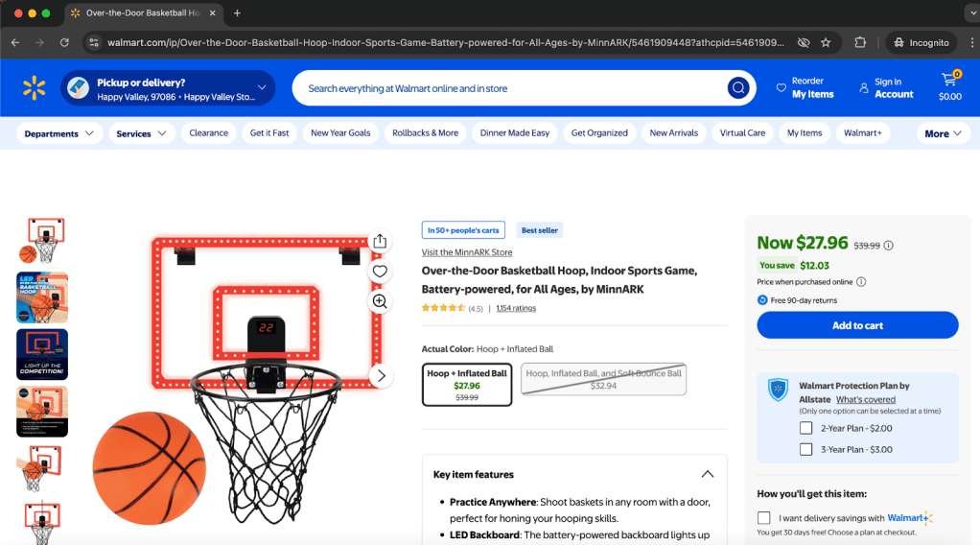Go back in browser history

tap(15, 42)
